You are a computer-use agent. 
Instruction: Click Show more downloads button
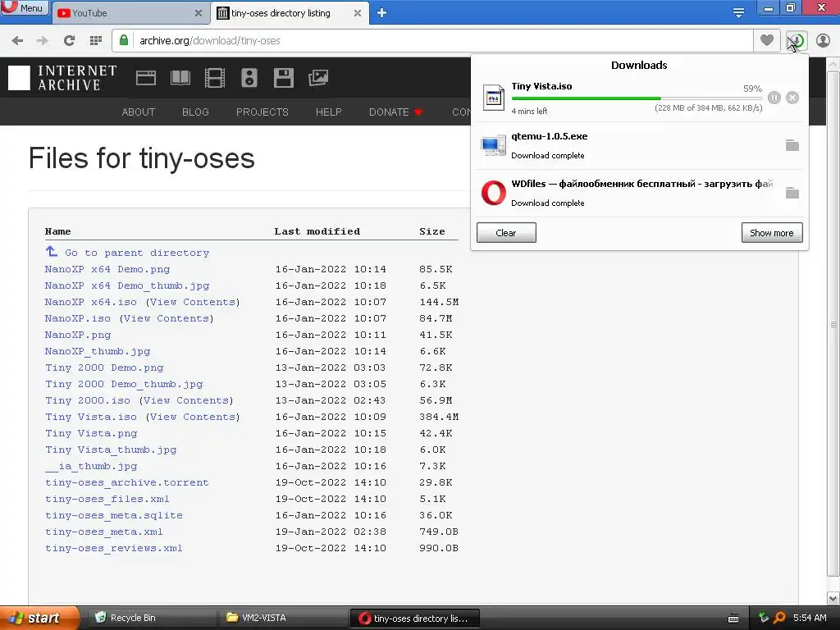pyautogui.click(x=772, y=232)
